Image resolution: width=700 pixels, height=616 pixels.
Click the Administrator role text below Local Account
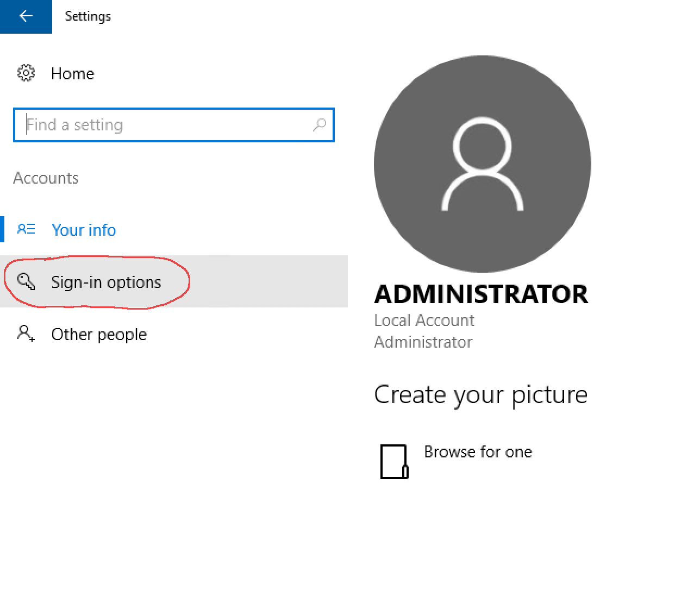click(x=423, y=342)
